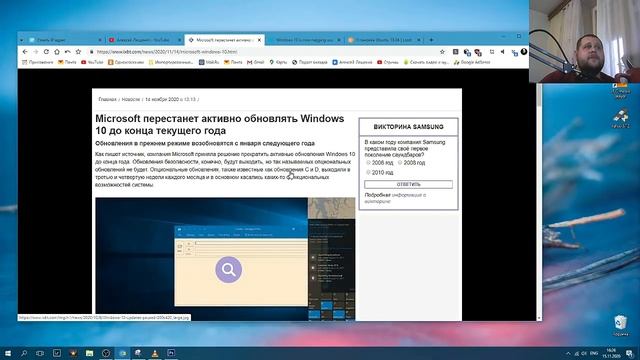Open the Windows 10 article image
The width and height of the screenshot is (640, 360).
point(225,259)
